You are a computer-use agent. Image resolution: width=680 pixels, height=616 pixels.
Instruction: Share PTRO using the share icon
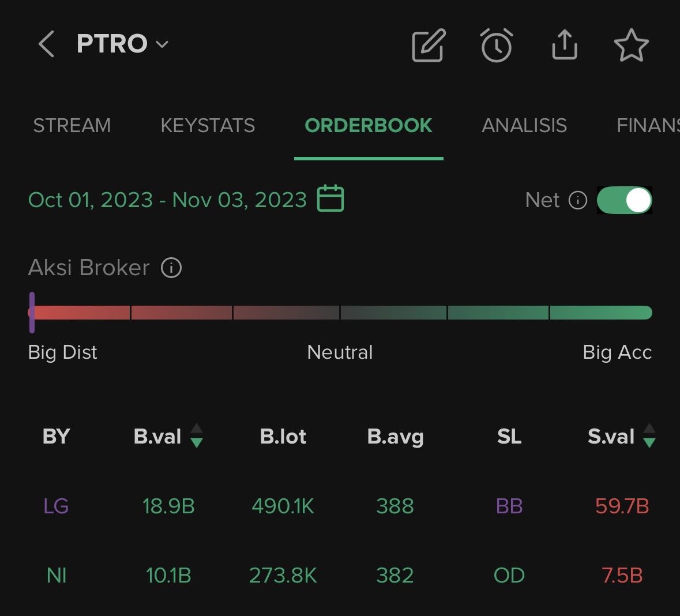click(x=564, y=45)
